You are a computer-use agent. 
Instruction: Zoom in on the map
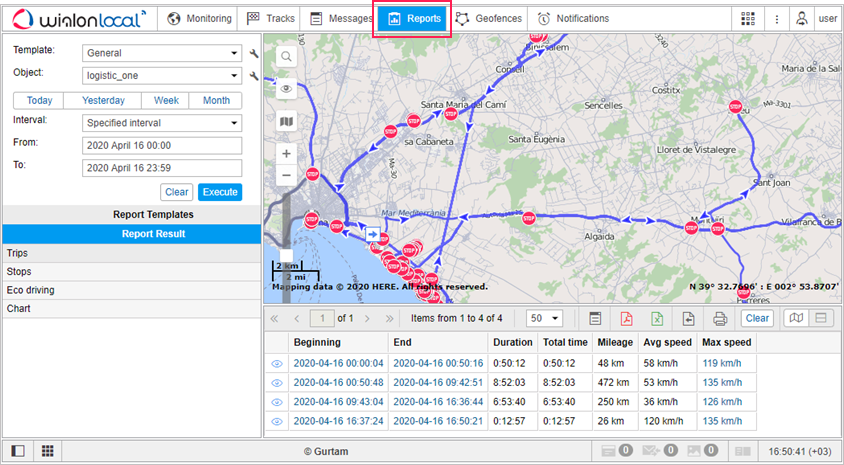click(286, 154)
